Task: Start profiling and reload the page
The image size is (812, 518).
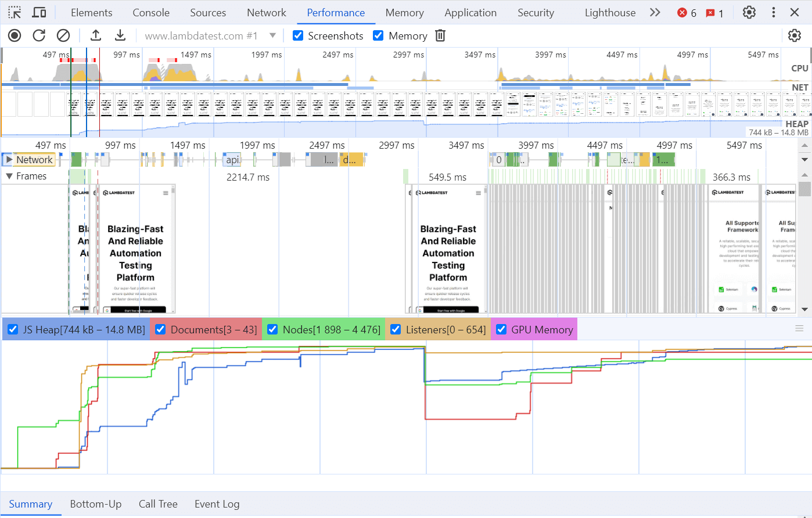Action: [39, 35]
